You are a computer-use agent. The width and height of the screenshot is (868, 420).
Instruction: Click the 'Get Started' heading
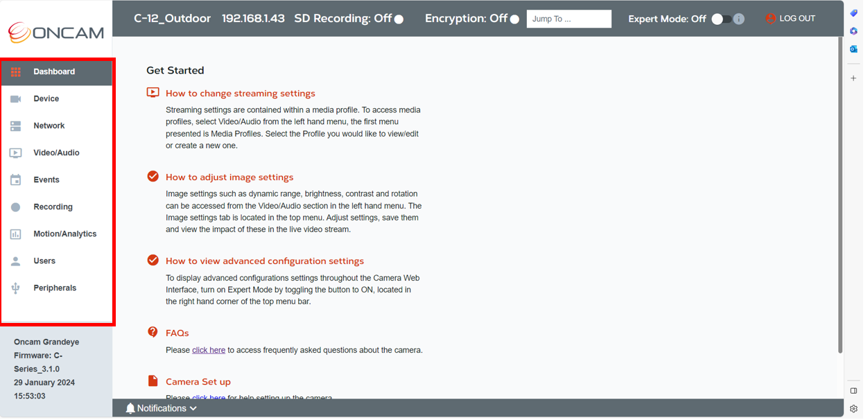(x=175, y=71)
